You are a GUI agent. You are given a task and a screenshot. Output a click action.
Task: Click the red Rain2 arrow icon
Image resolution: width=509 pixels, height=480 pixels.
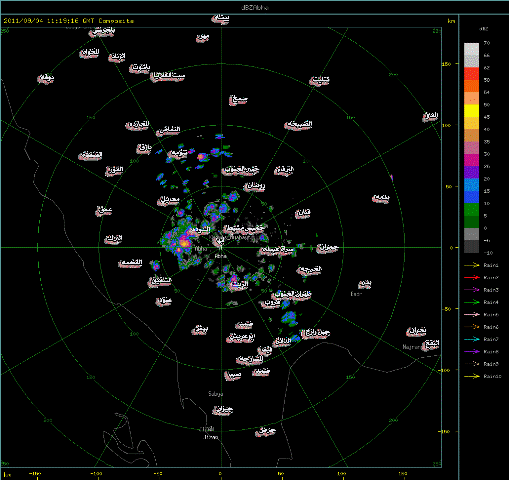pyautogui.click(x=472, y=278)
